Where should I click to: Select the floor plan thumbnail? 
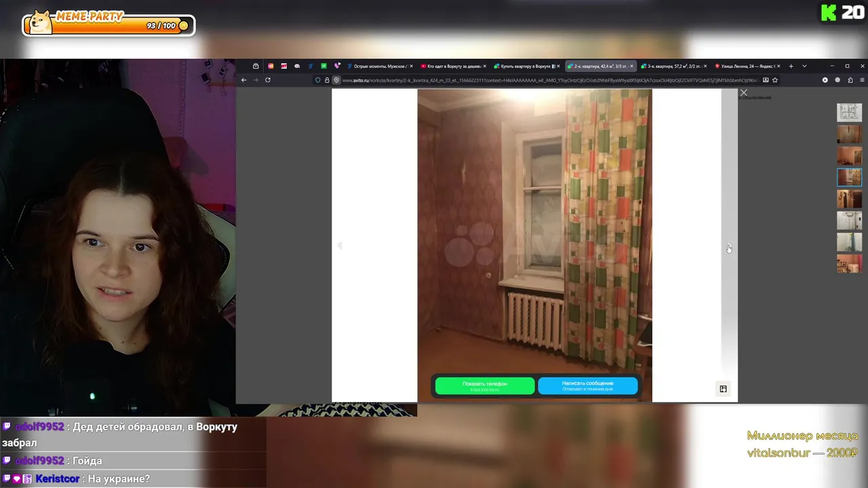(849, 112)
